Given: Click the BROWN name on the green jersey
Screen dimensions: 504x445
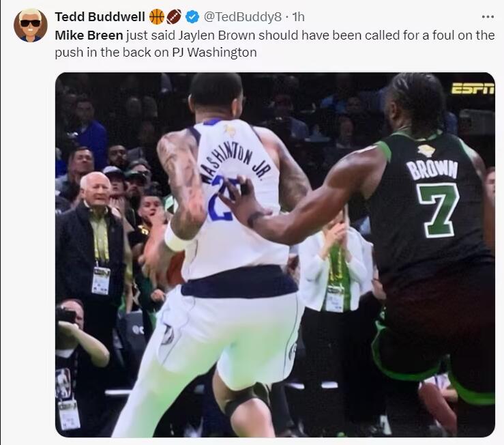Looking at the screenshot, I should click(x=432, y=169).
